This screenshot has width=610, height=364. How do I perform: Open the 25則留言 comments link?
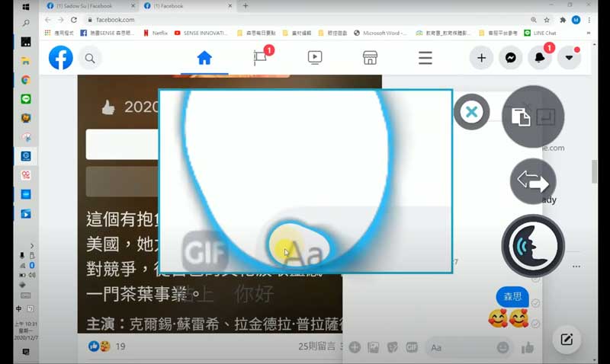[316, 346]
